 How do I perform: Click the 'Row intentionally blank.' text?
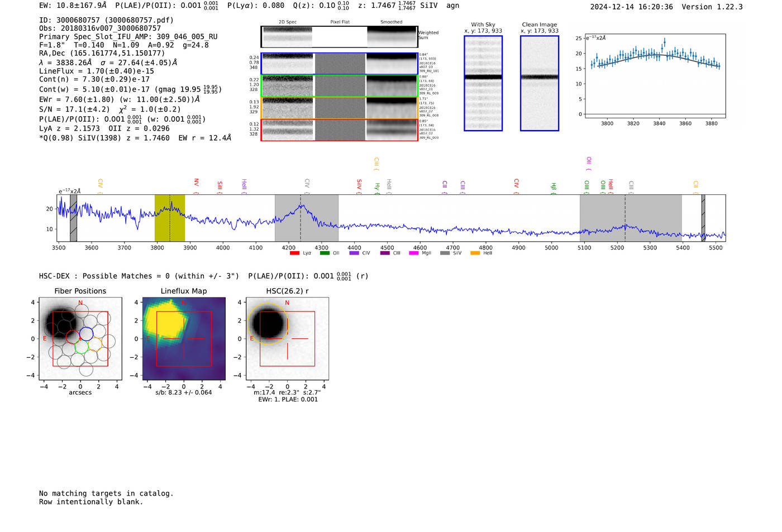click(91, 502)
